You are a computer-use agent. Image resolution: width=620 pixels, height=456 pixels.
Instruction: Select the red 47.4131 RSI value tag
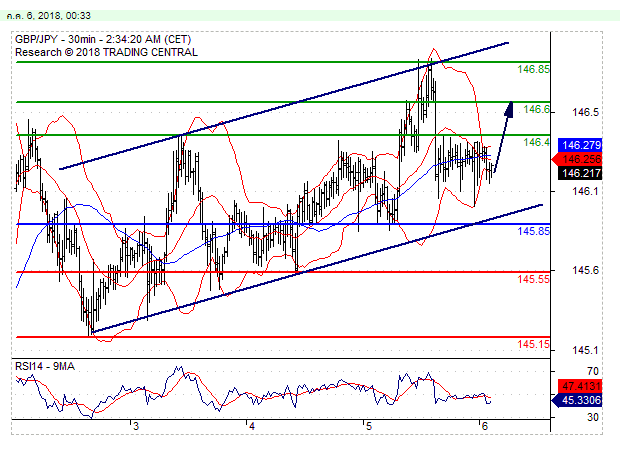pyautogui.click(x=581, y=385)
